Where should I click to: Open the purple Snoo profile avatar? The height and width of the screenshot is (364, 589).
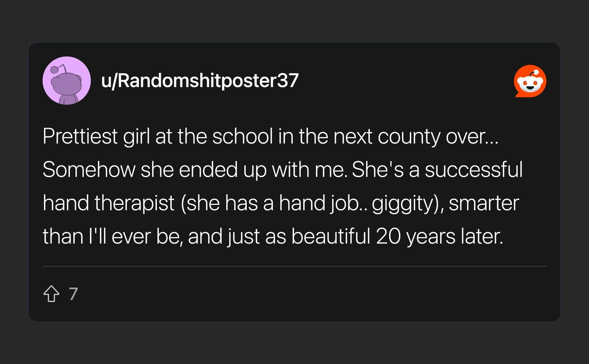[67, 81]
